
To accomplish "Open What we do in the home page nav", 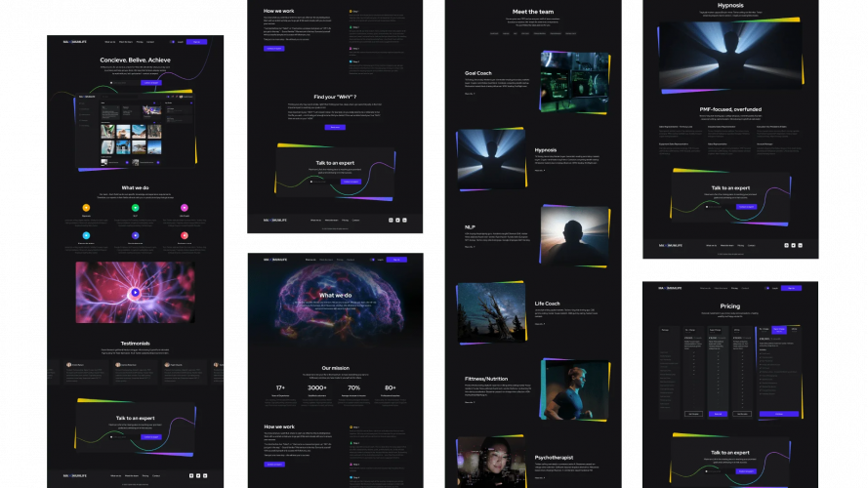I will click(110, 42).
